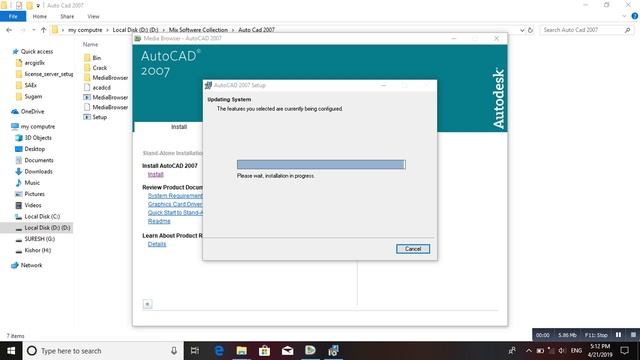Open Microsoft Edge from taskbar

219,351
